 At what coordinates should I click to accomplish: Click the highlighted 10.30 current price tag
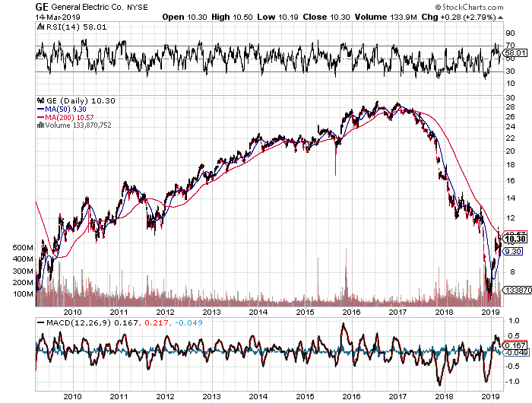[514, 239]
